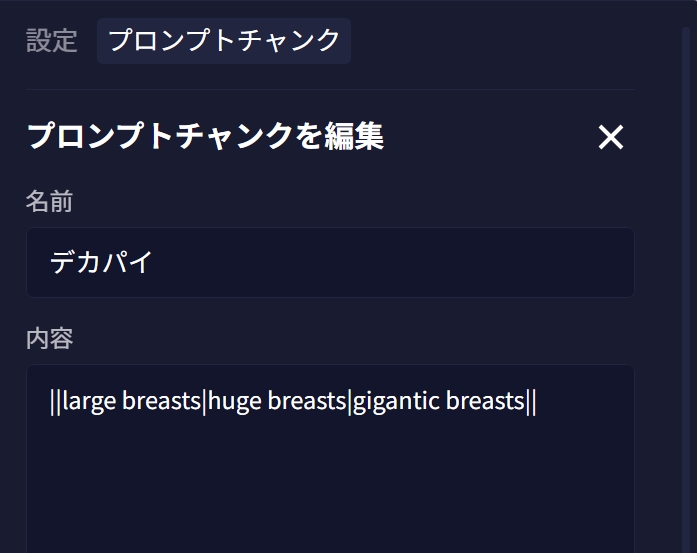This screenshot has width=697, height=553.
Task: Place cursor before the leading || in content
Action: click(50, 401)
